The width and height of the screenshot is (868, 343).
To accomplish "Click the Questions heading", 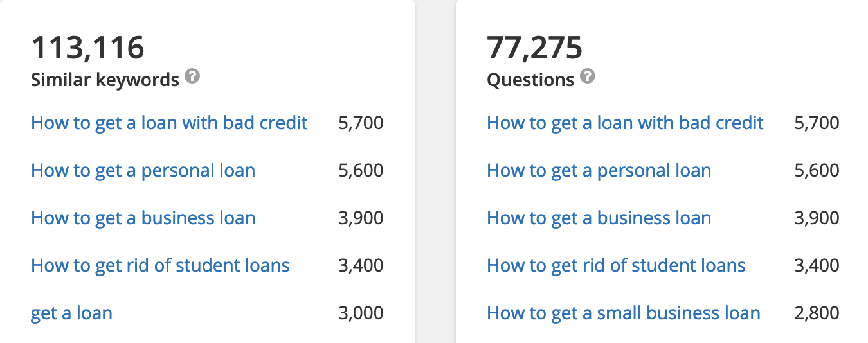I will [x=530, y=80].
